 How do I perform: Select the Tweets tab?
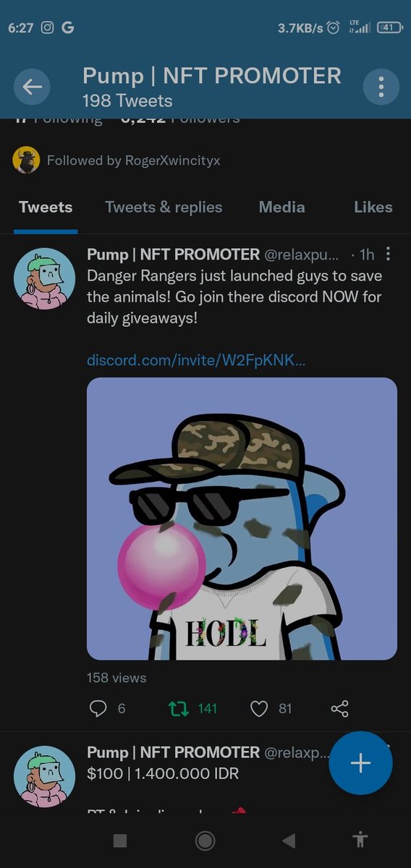tap(46, 207)
